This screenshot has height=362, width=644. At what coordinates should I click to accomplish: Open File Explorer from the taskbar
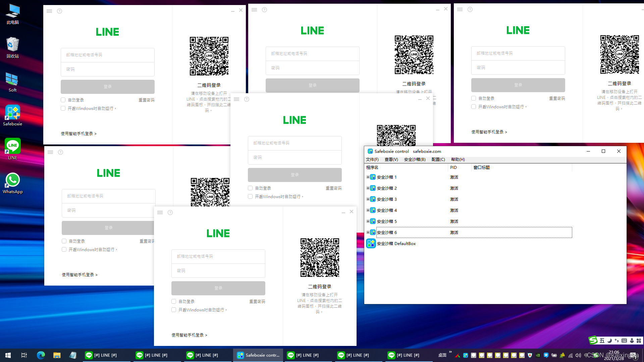click(57, 355)
